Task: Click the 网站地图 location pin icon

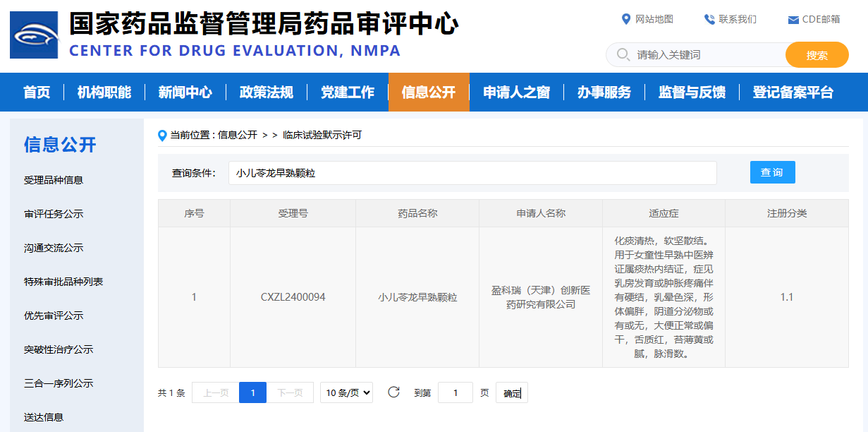Action: pos(625,19)
